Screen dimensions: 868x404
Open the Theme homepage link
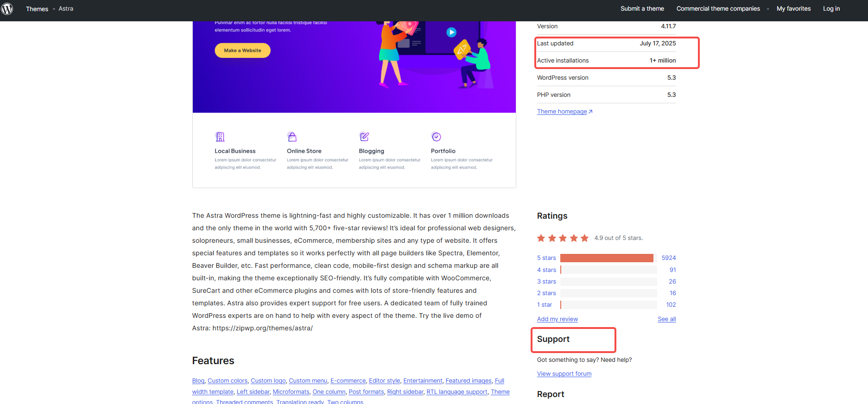pyautogui.click(x=562, y=112)
